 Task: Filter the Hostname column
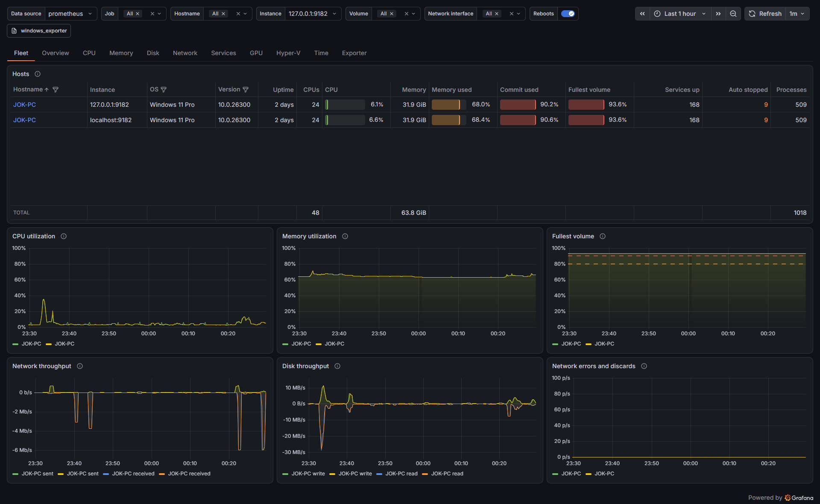point(56,90)
